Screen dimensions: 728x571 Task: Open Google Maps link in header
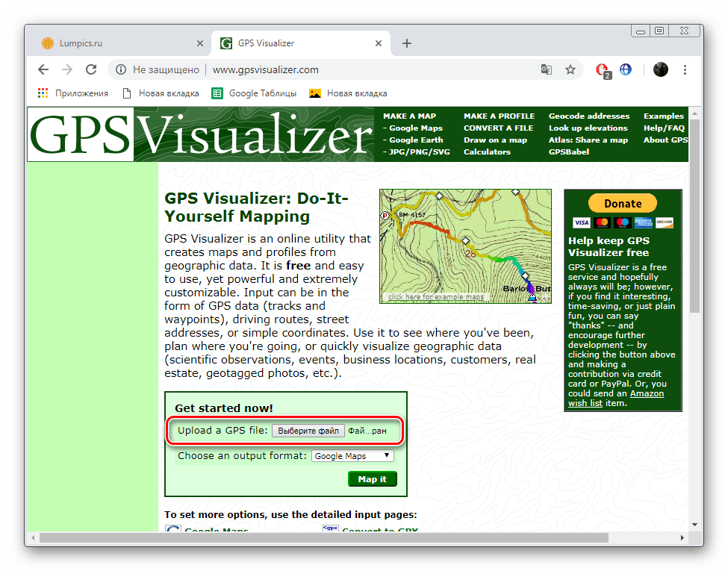(416, 128)
